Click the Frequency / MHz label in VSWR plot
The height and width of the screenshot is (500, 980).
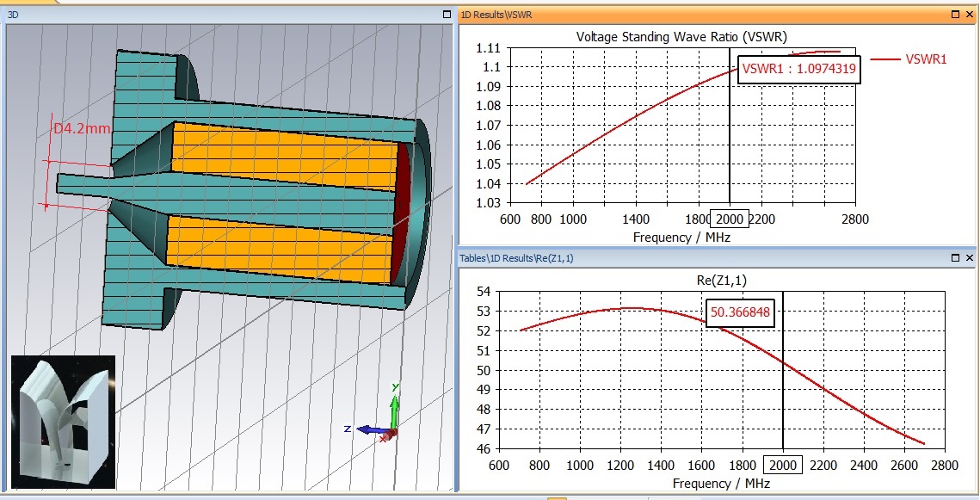coord(681,238)
